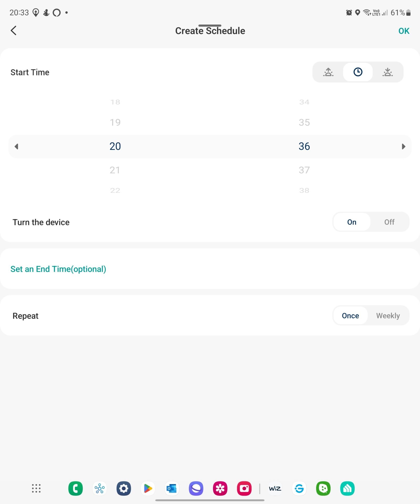This screenshot has width=420, height=504.
Task: Select the sunrise start time icon
Action: pos(328,72)
